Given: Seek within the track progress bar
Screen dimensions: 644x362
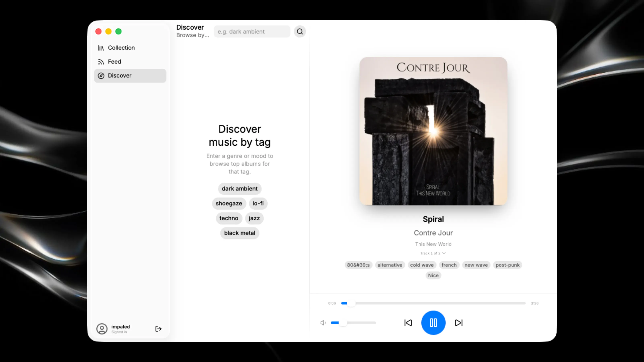Looking at the screenshot, I should tap(433, 303).
